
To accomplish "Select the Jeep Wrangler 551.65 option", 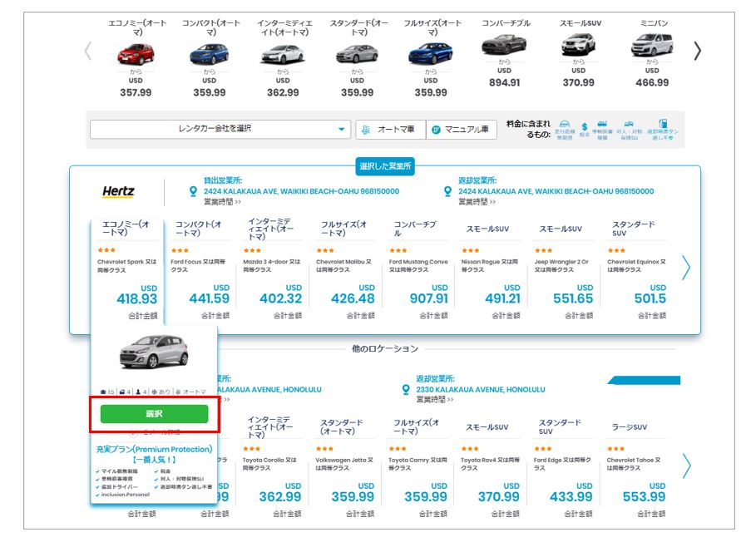I will pos(564,270).
